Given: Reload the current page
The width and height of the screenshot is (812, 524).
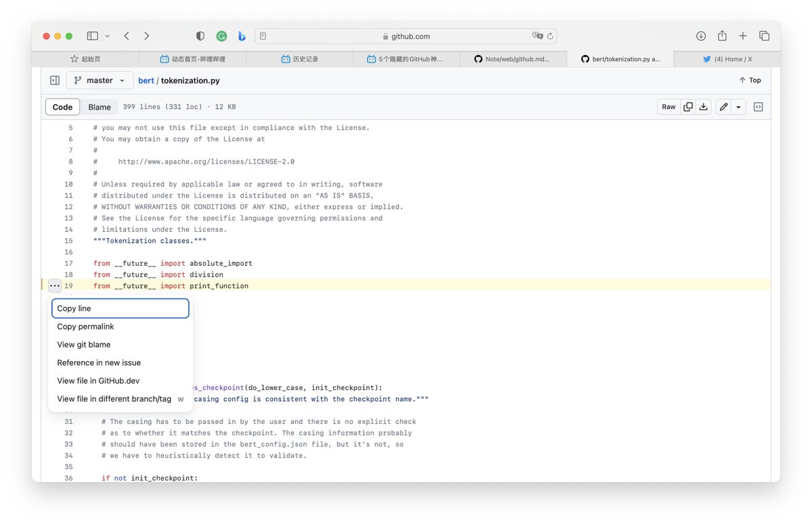Looking at the screenshot, I should 550,36.
